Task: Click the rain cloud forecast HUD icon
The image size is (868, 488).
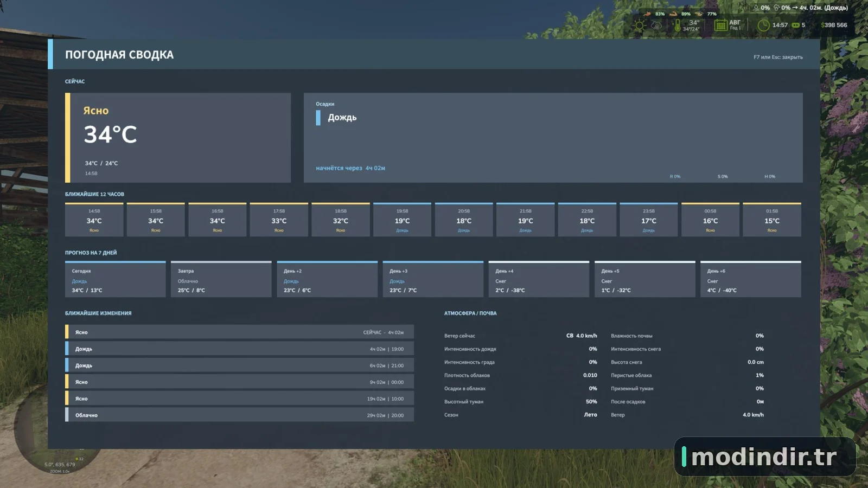Action: pos(656,25)
